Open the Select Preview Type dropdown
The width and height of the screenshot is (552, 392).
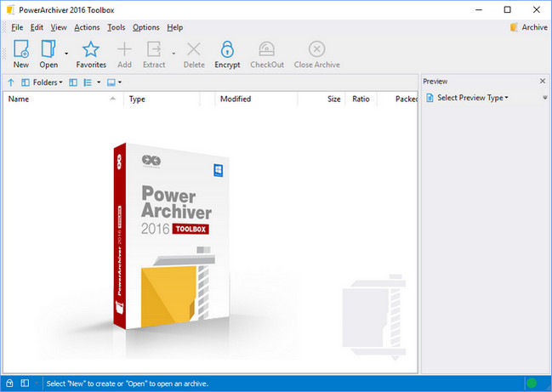[472, 98]
